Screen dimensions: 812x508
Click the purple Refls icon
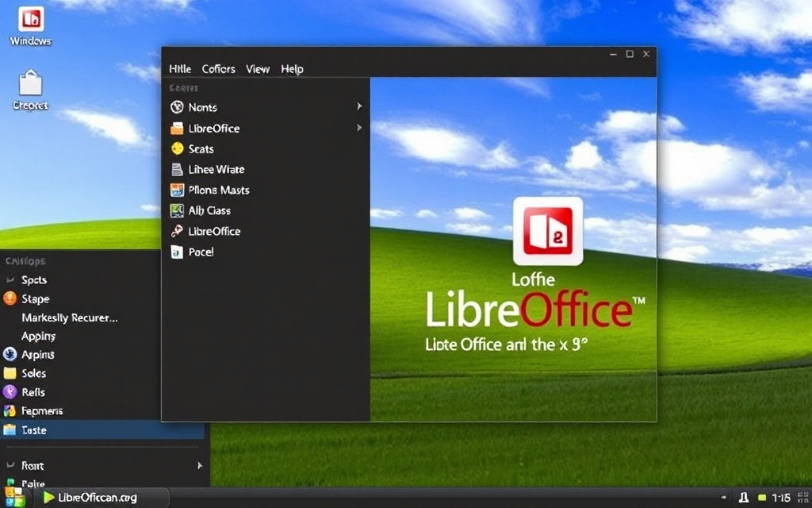click(x=10, y=392)
